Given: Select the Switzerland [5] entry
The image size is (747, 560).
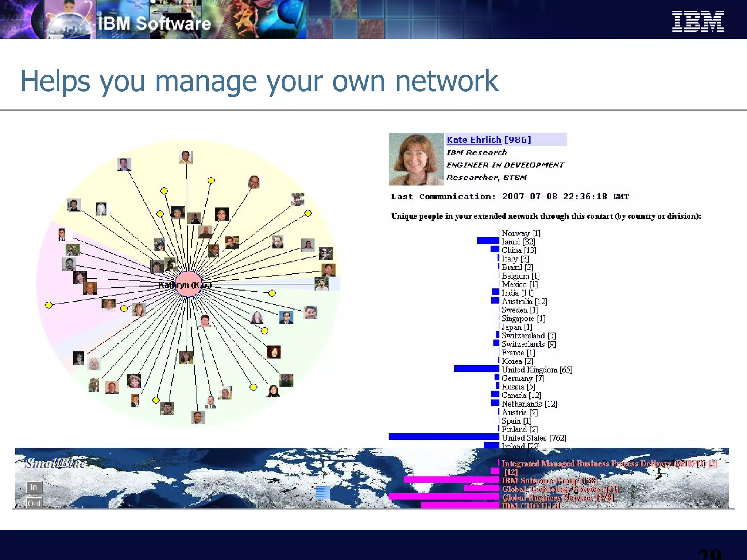Looking at the screenshot, I should (529, 335).
